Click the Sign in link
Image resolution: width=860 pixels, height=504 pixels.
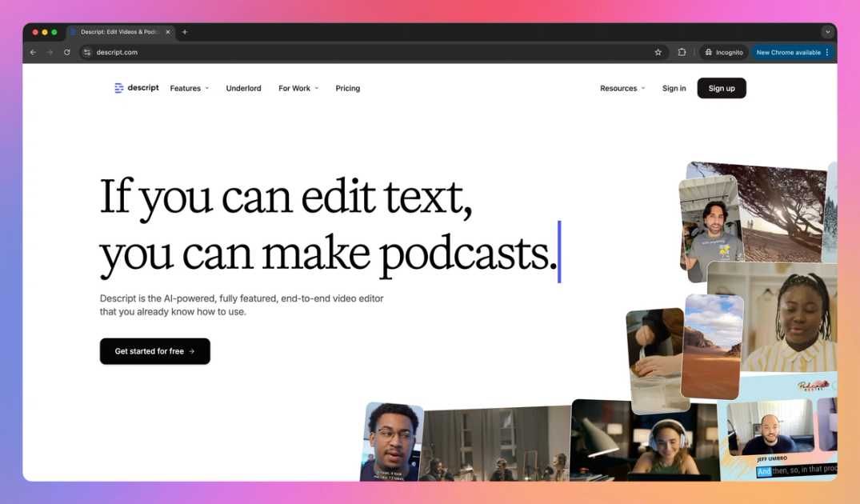pos(674,88)
